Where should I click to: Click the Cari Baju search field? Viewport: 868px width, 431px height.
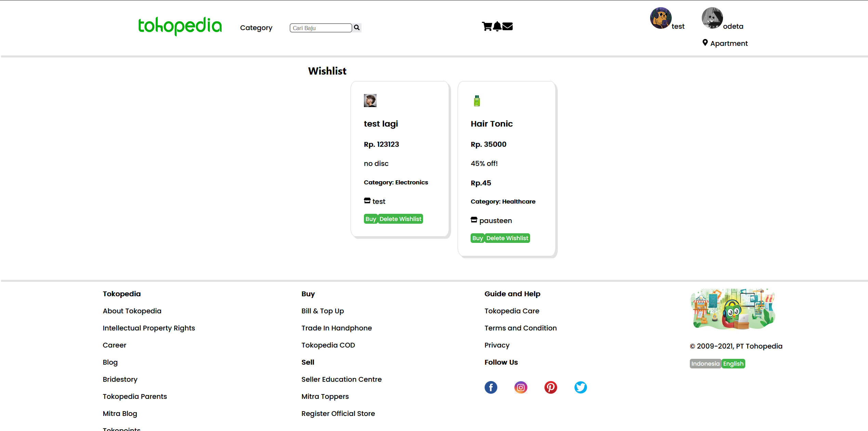[x=320, y=28]
